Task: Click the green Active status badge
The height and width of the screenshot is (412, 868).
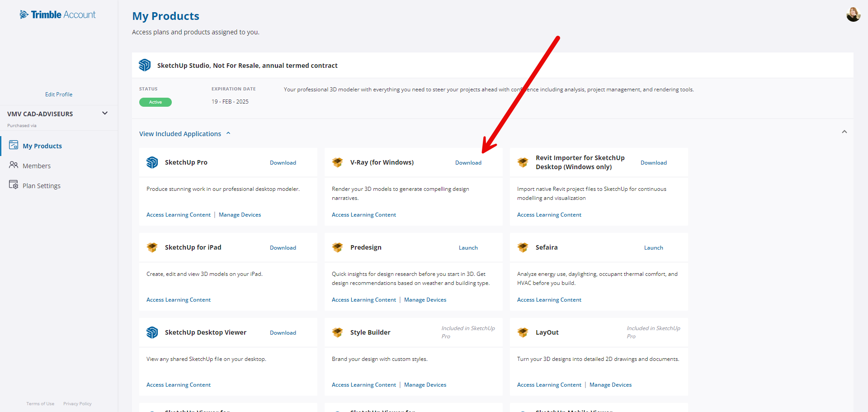Action: pyautogui.click(x=156, y=102)
